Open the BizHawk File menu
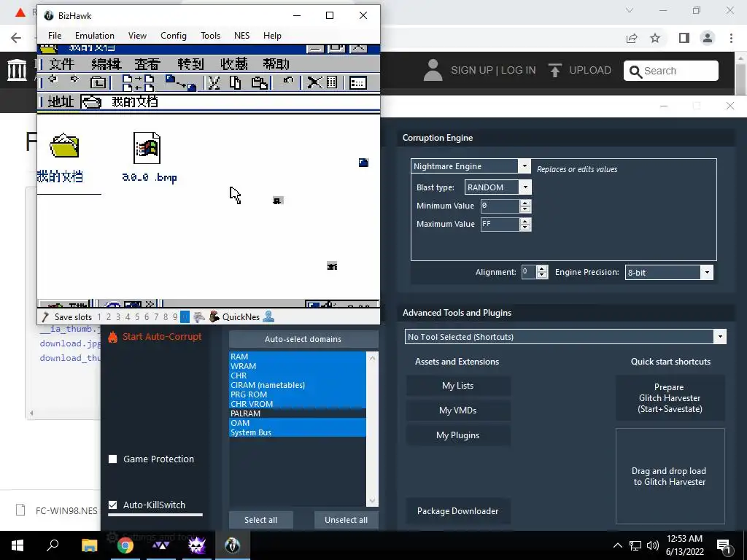Viewport: 747px width, 560px height. coord(55,36)
